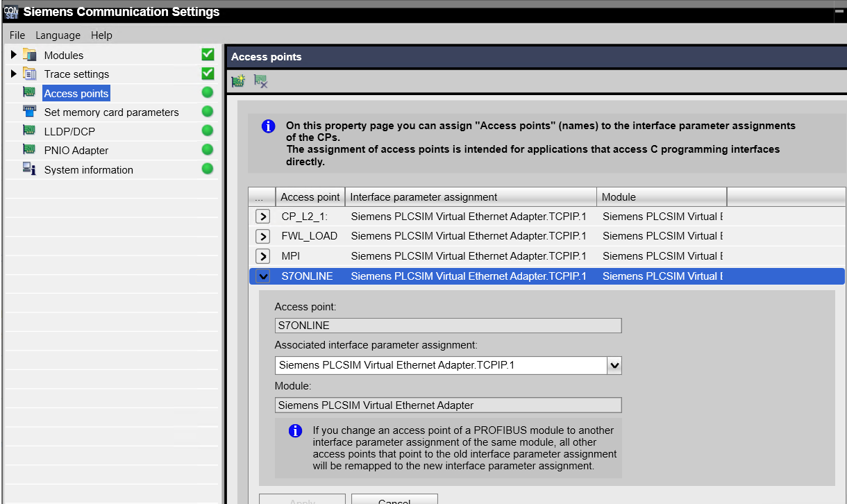Click the delete access point toolbar icon
The image size is (847, 504).
pyautogui.click(x=260, y=81)
